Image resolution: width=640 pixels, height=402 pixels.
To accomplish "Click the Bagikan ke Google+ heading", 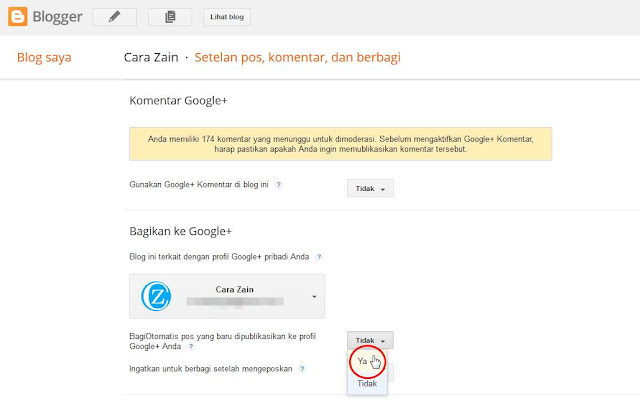I will (x=180, y=231).
